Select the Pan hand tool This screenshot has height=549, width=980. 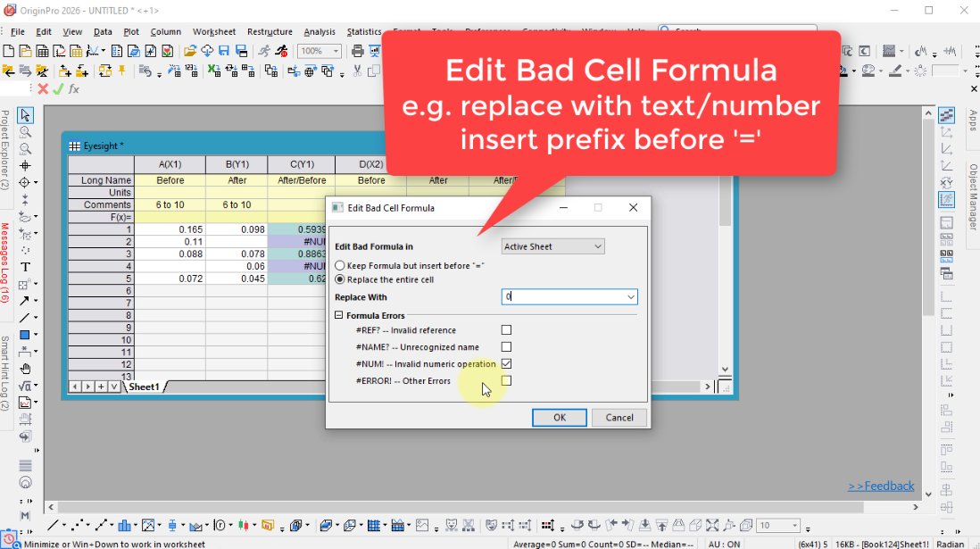click(25, 369)
